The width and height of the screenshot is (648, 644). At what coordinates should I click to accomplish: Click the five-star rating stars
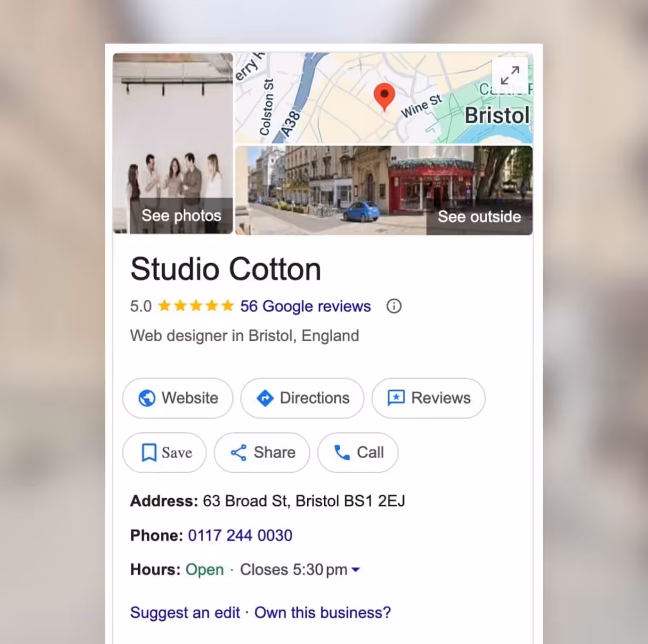pyautogui.click(x=195, y=306)
